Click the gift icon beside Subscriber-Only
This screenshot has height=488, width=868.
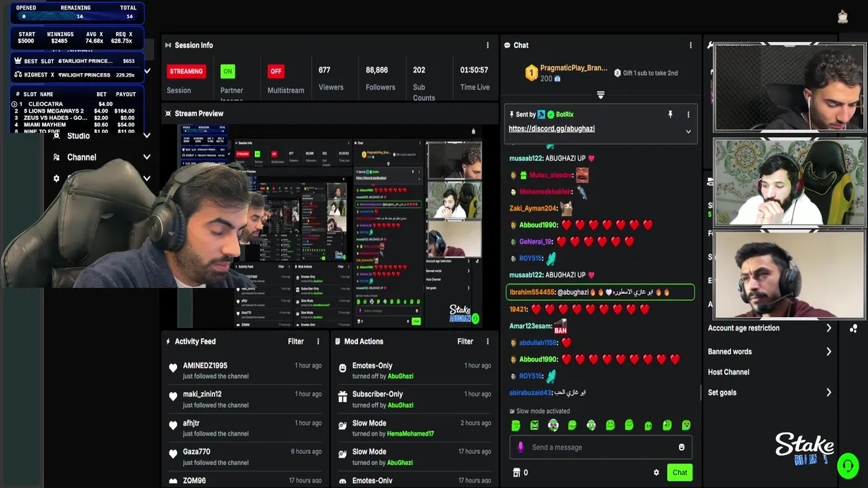[x=342, y=397]
